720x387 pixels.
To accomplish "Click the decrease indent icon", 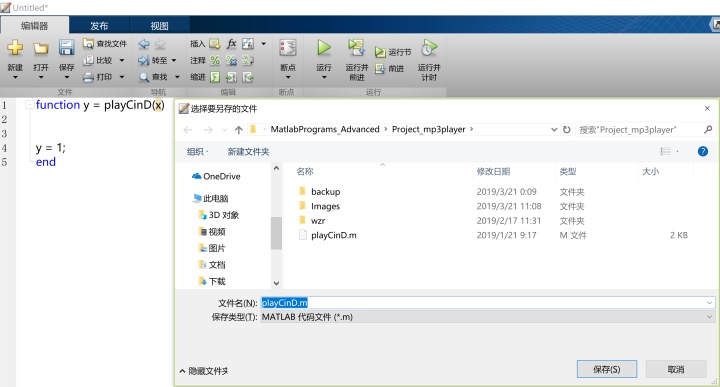I will pos(248,77).
